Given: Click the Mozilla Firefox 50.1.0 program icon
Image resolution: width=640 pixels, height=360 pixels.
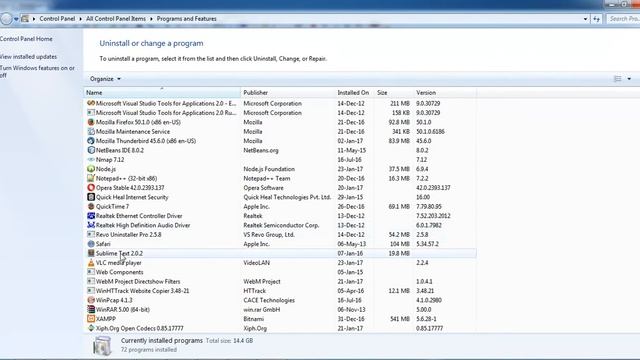Looking at the screenshot, I should pos(91,122).
